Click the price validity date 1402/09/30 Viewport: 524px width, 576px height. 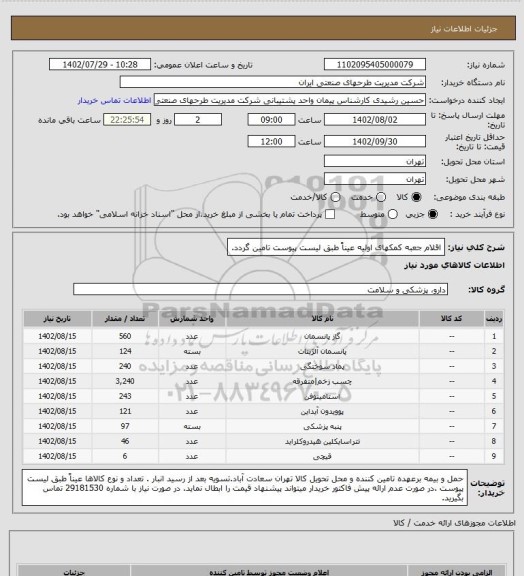[375, 141]
